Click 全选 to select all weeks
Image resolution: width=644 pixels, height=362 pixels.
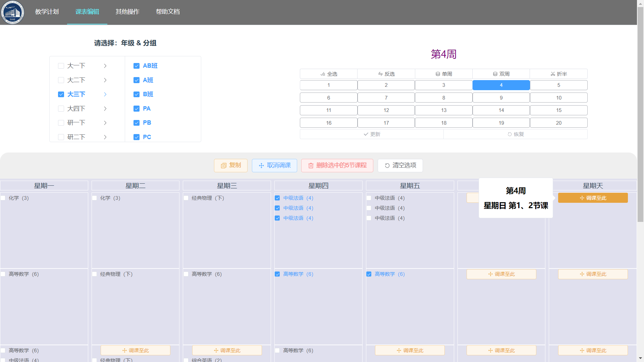329,74
